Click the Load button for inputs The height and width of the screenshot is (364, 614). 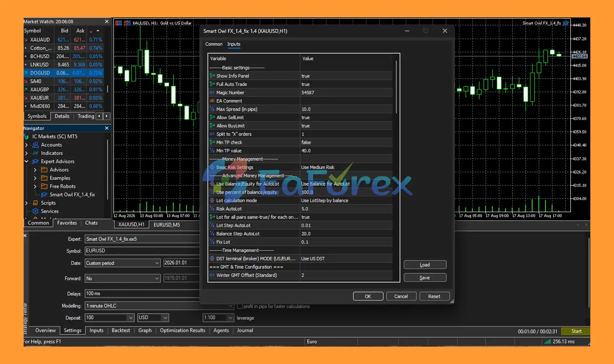pos(425,265)
